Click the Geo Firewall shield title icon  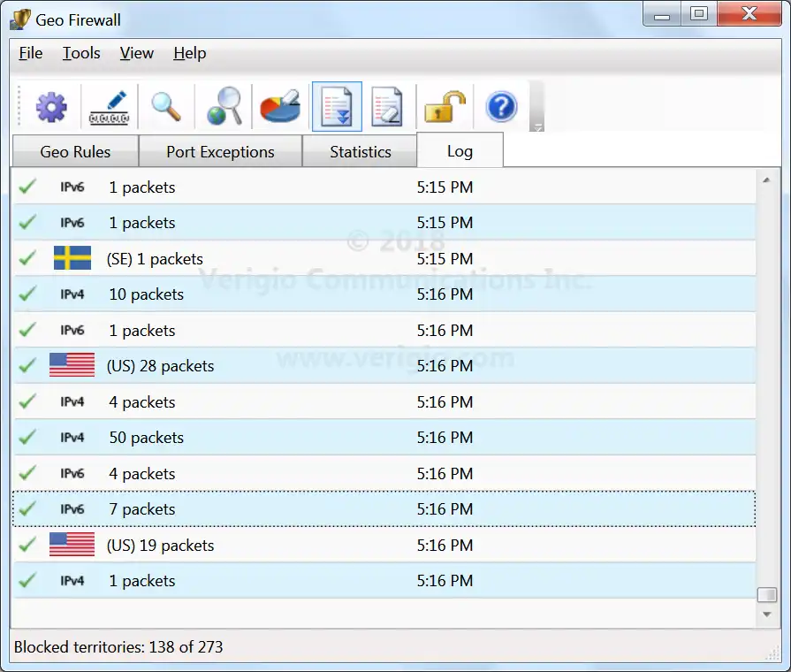tap(20, 19)
